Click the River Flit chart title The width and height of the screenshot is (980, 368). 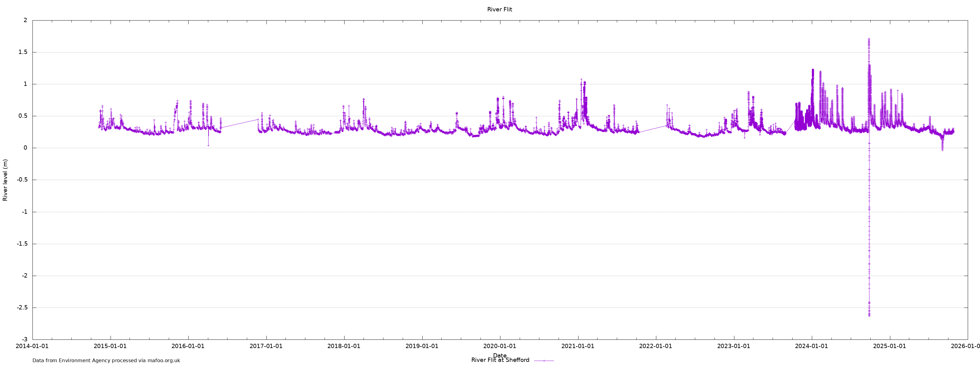499,10
